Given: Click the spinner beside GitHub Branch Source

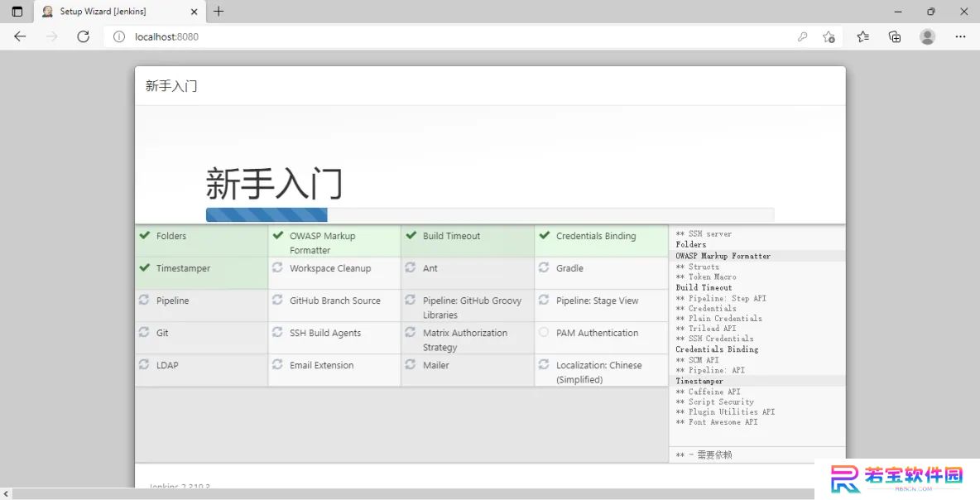Looking at the screenshot, I should 277,300.
